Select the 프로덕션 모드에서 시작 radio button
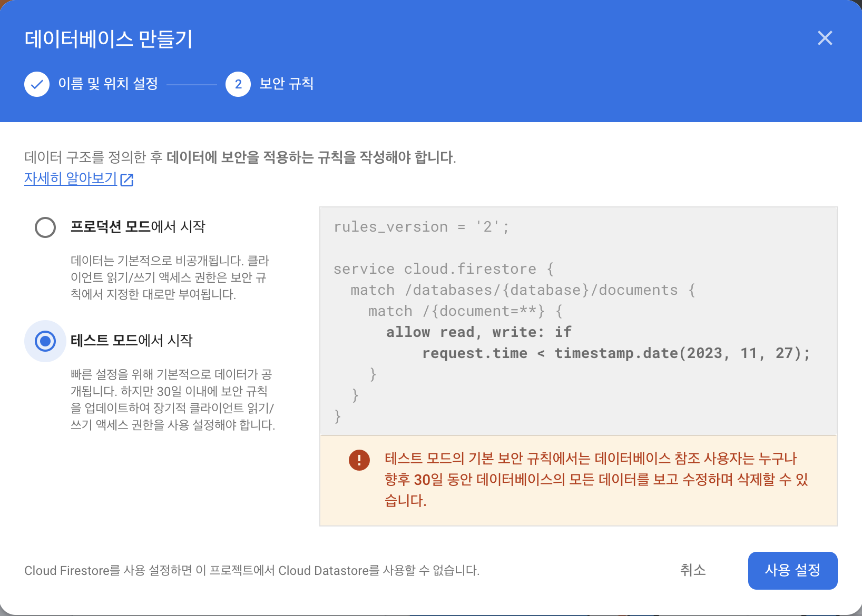 tap(45, 227)
